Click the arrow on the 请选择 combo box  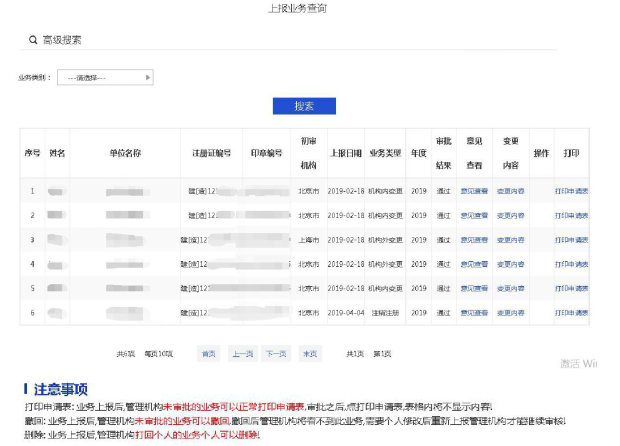point(148,77)
